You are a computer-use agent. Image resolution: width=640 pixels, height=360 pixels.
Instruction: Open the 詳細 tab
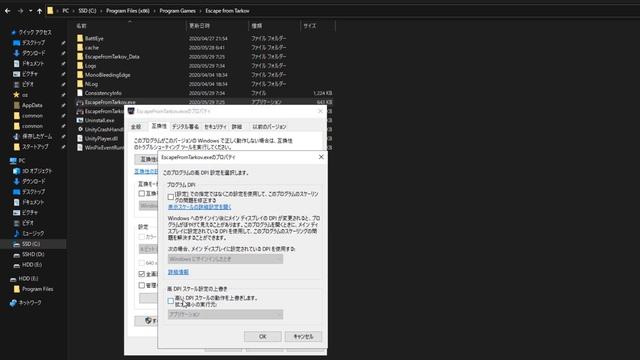click(x=237, y=127)
